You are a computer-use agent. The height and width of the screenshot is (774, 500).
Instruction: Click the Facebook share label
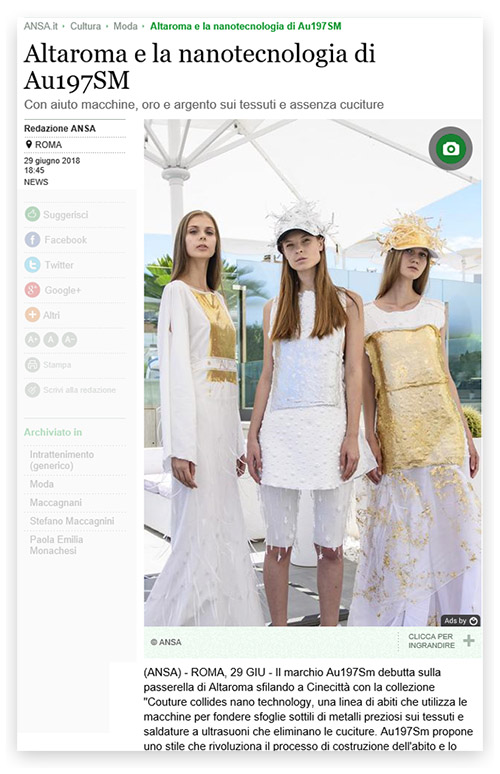pos(66,240)
